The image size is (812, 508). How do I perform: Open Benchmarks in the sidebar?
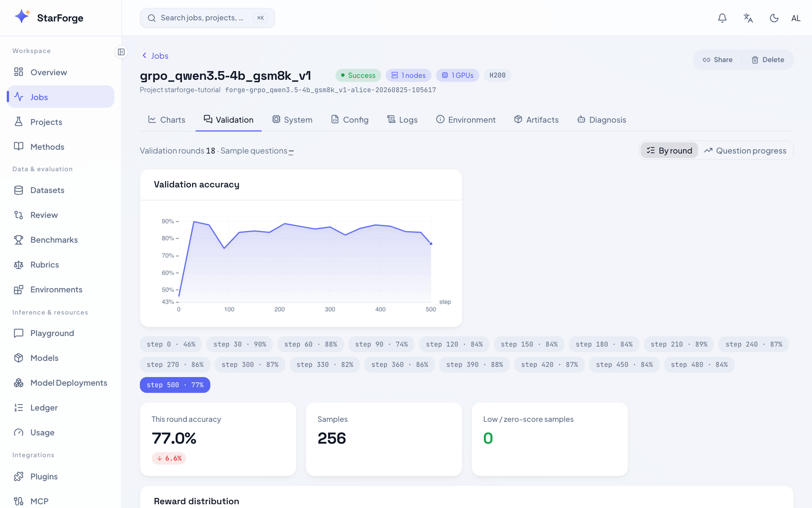61,240
